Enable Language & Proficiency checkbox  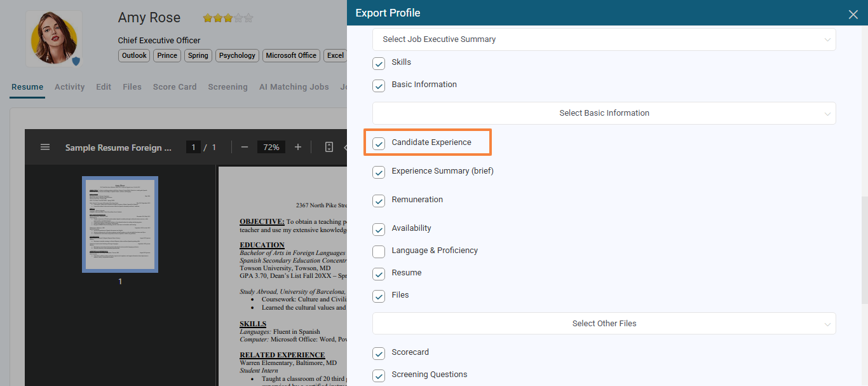click(379, 251)
